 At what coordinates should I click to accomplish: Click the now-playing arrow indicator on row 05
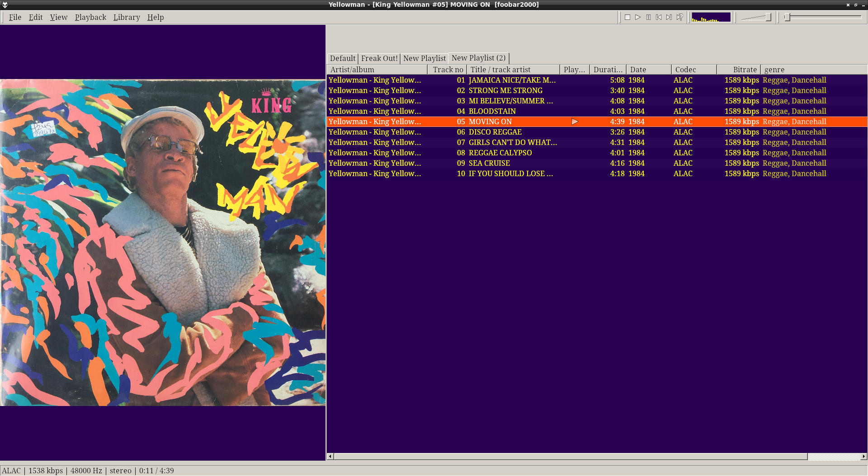click(575, 121)
